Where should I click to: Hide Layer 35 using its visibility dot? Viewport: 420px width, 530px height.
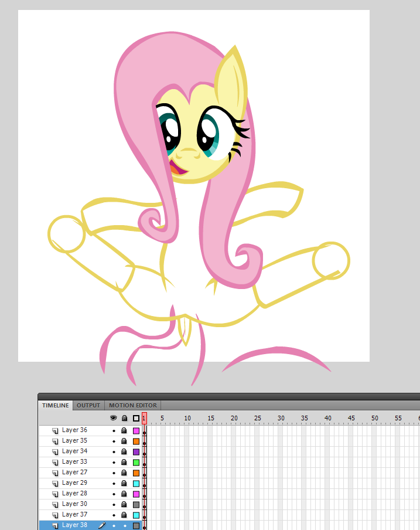tap(114, 441)
